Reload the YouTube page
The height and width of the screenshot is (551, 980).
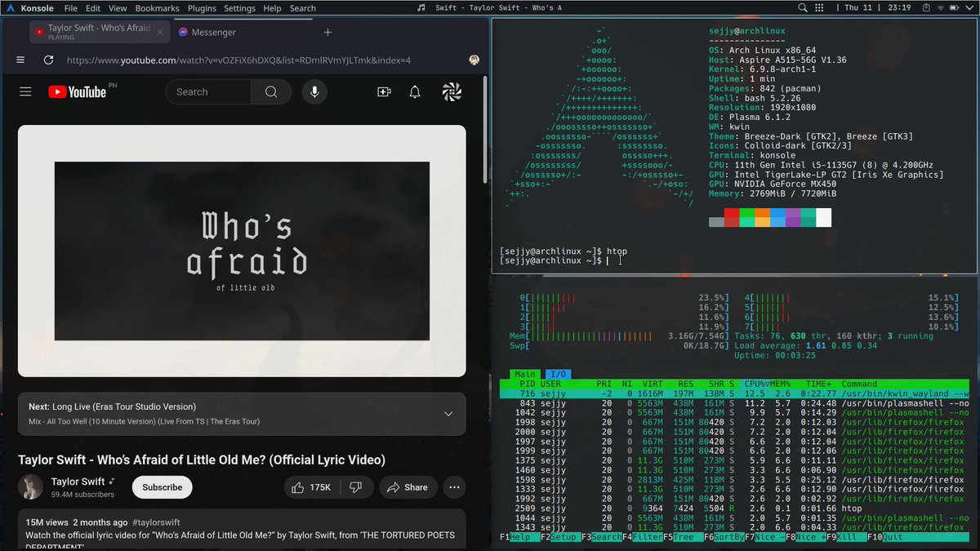point(48,60)
